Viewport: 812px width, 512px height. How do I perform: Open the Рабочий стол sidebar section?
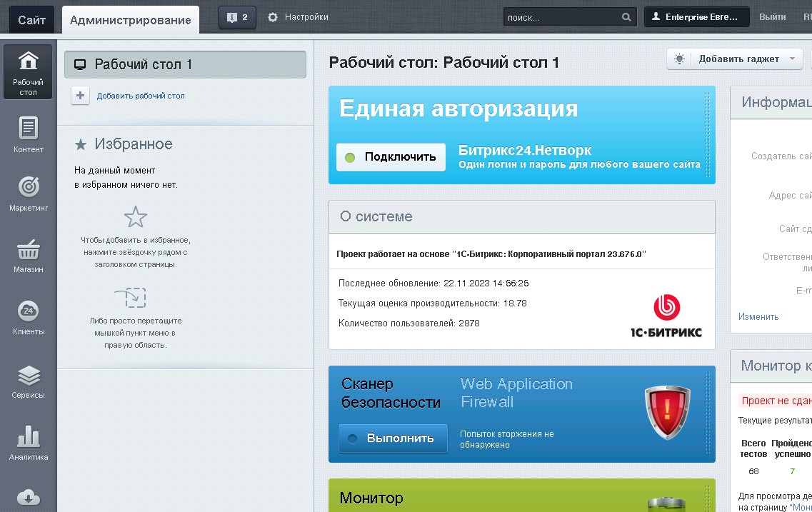tap(28, 71)
